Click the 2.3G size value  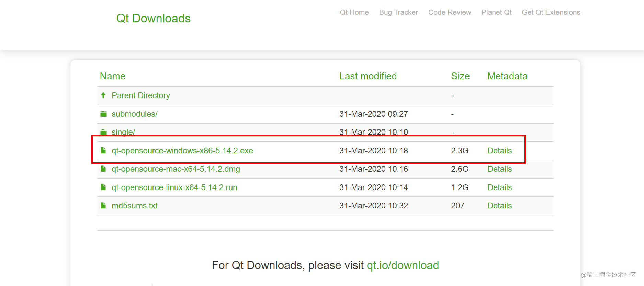(x=460, y=151)
